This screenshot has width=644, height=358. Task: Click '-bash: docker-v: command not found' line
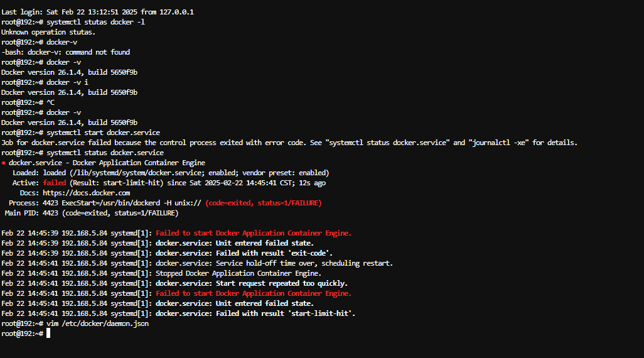click(x=65, y=52)
